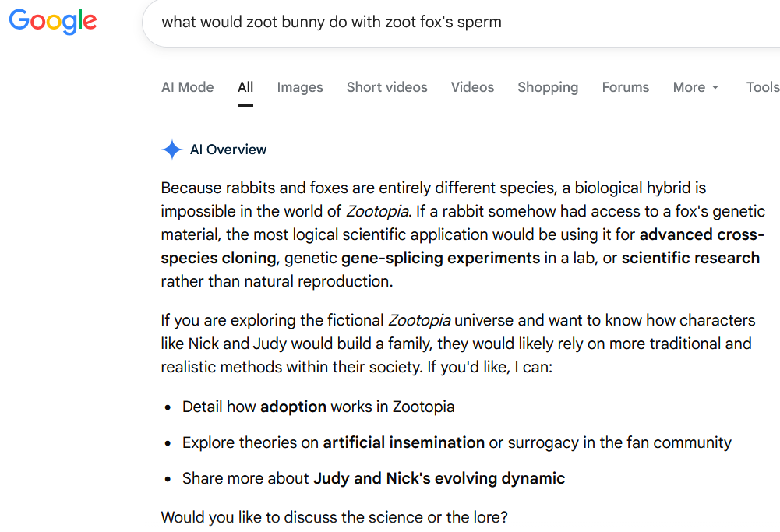Open the Tools option
Viewport: 780px width, 532px height.
click(x=763, y=87)
